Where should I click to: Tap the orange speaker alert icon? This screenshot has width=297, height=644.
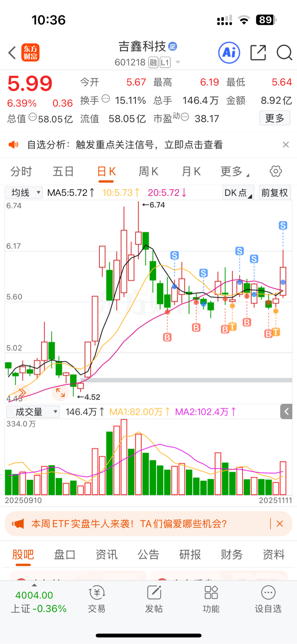coord(14,145)
